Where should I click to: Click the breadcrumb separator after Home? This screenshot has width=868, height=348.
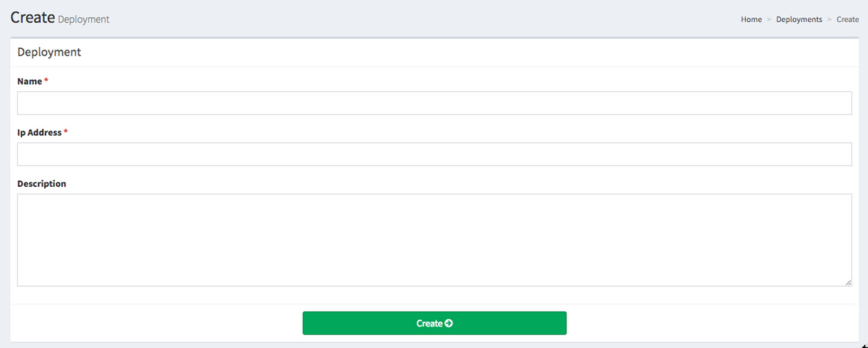pos(769,20)
